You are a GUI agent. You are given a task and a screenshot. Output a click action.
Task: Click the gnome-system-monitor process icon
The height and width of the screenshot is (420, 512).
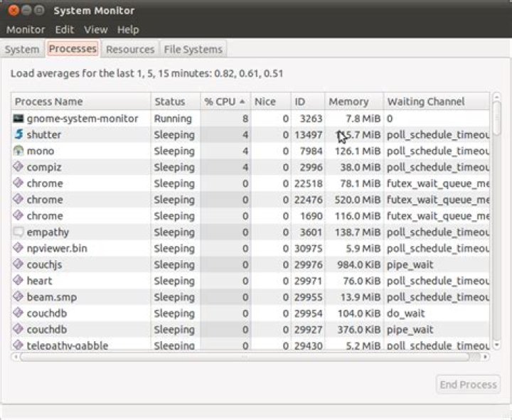tap(18, 118)
